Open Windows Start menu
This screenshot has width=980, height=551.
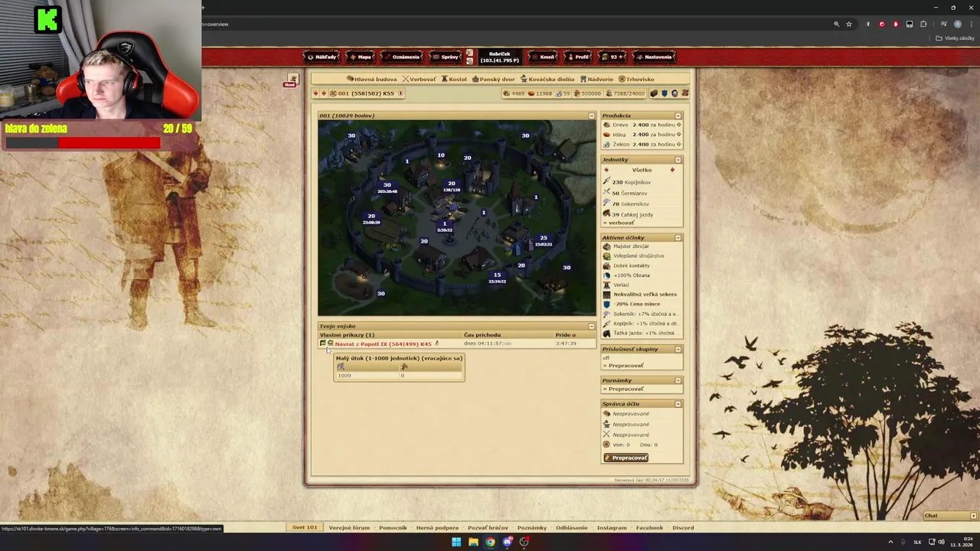coord(456,542)
